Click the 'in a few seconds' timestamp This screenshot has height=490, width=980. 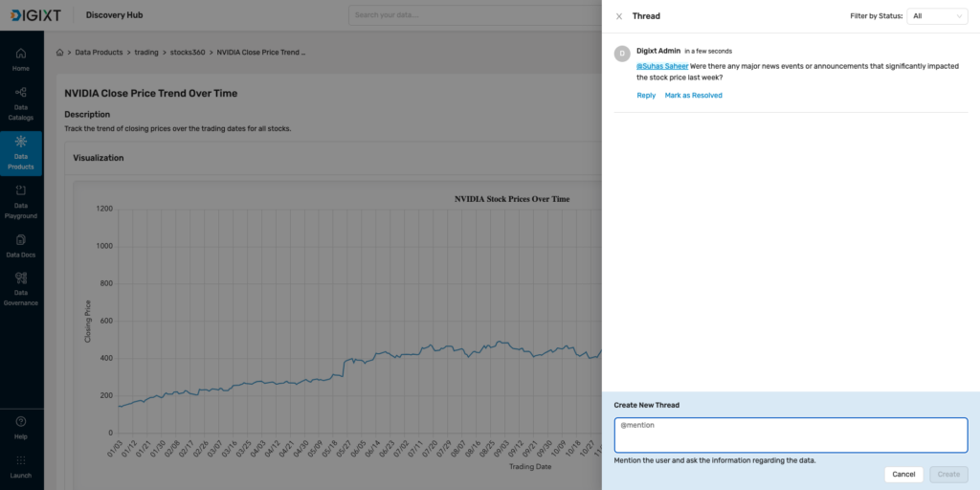pyautogui.click(x=708, y=52)
